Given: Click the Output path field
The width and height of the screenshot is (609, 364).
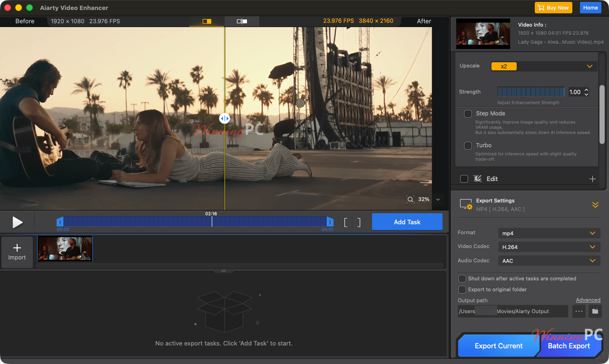Looking at the screenshot, I should (x=513, y=311).
